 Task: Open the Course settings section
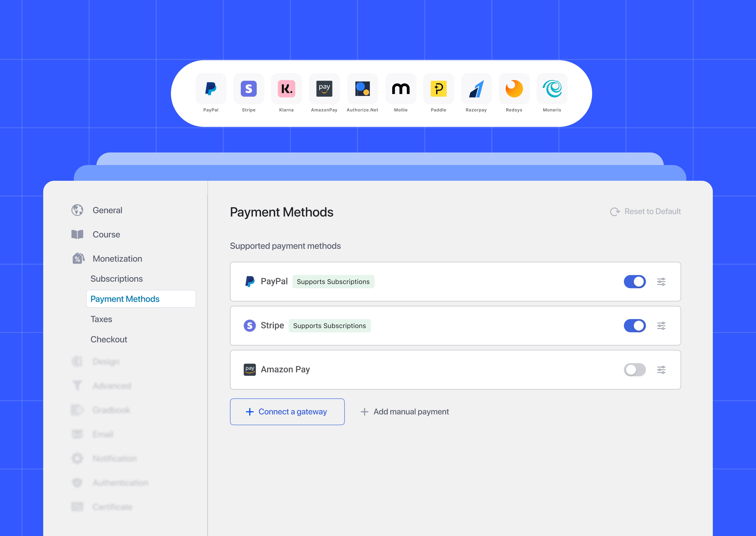[106, 234]
